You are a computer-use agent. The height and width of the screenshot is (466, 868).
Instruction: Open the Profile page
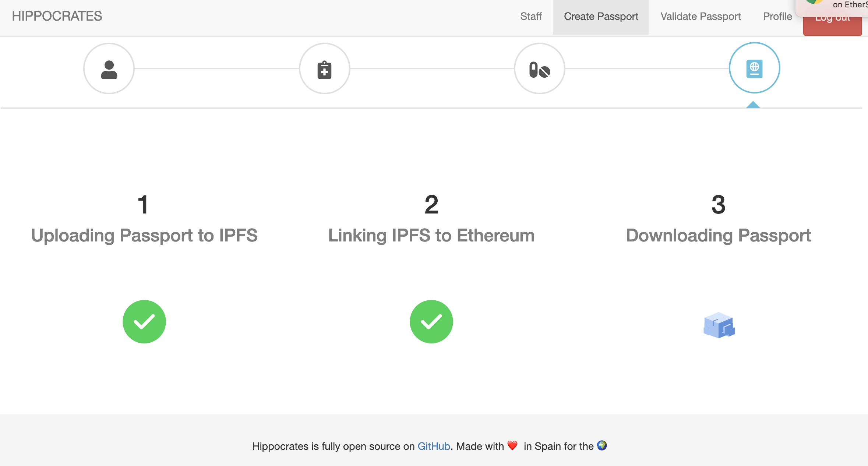click(x=777, y=17)
